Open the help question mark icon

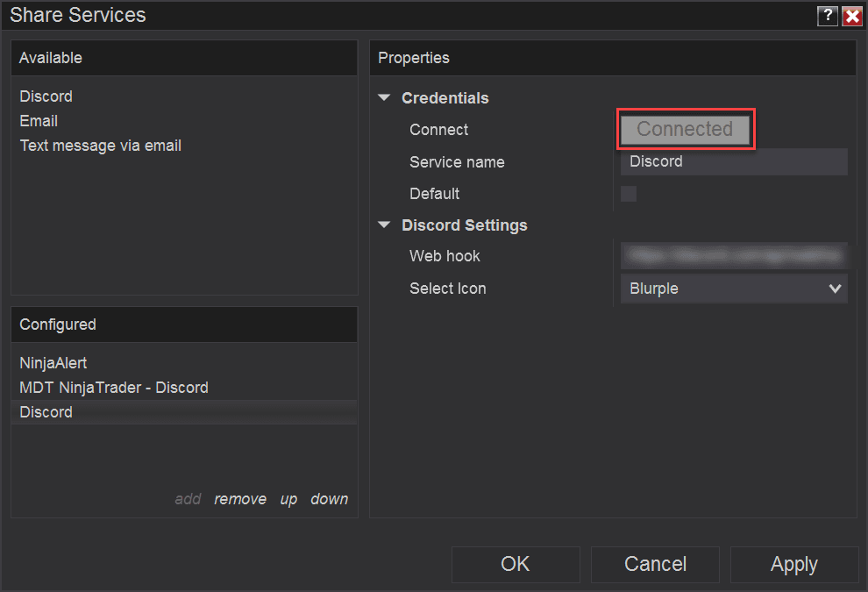[x=827, y=16]
